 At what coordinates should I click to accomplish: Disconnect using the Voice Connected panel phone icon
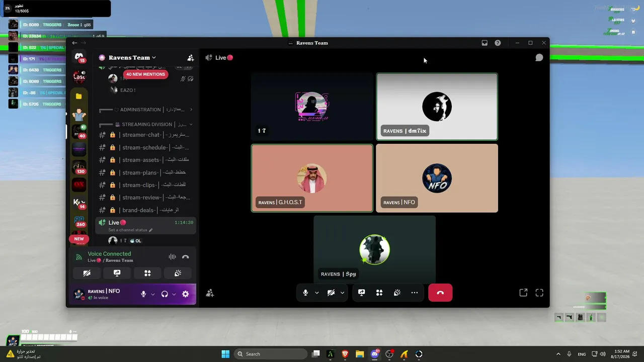tap(186, 257)
